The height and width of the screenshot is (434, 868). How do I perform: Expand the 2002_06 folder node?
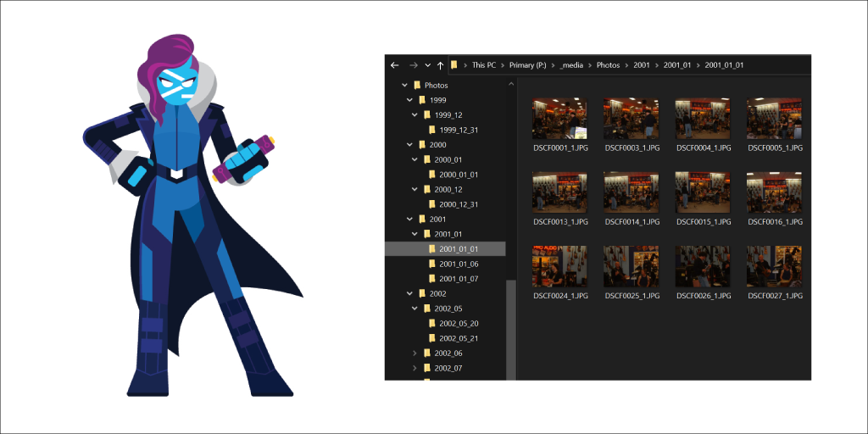pyautogui.click(x=415, y=353)
